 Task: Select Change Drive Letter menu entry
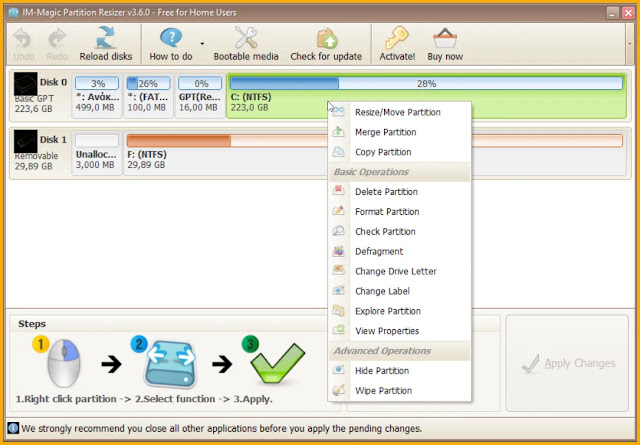[x=400, y=271]
